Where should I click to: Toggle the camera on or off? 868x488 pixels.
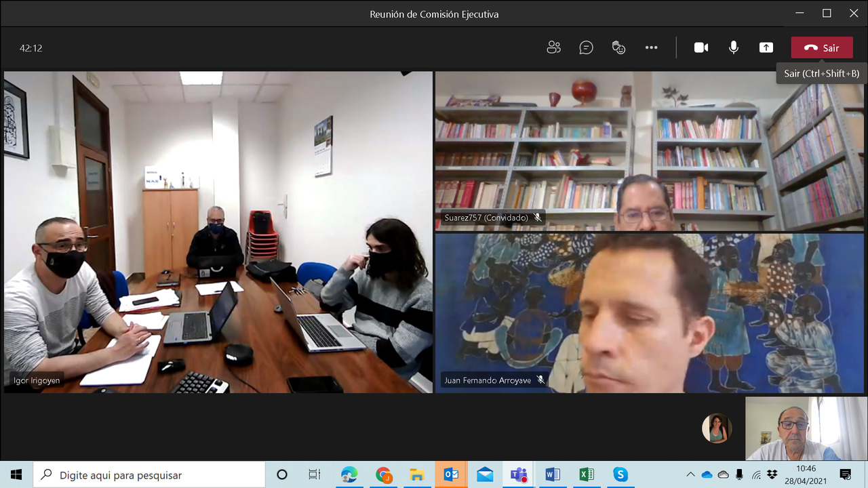[x=701, y=47]
